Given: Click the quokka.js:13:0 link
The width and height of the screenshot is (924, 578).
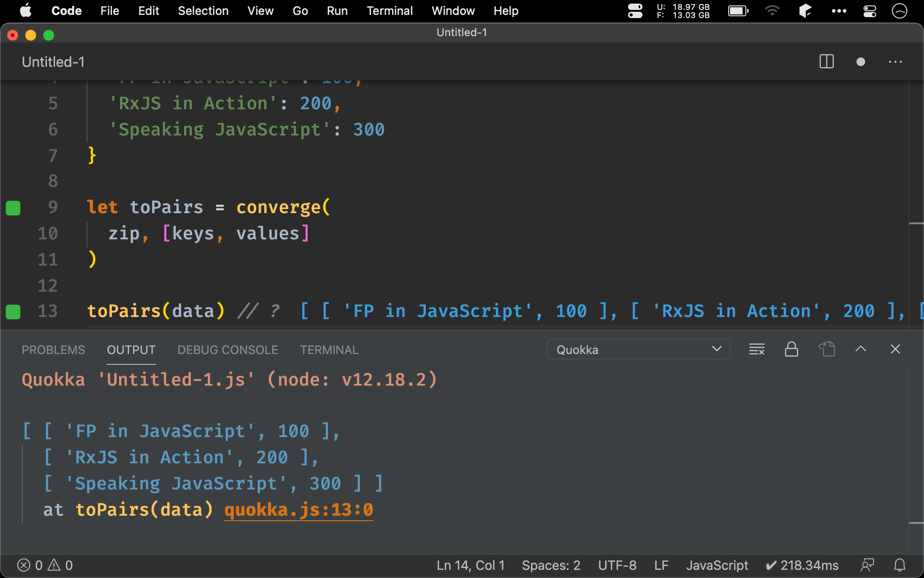Looking at the screenshot, I should [298, 510].
